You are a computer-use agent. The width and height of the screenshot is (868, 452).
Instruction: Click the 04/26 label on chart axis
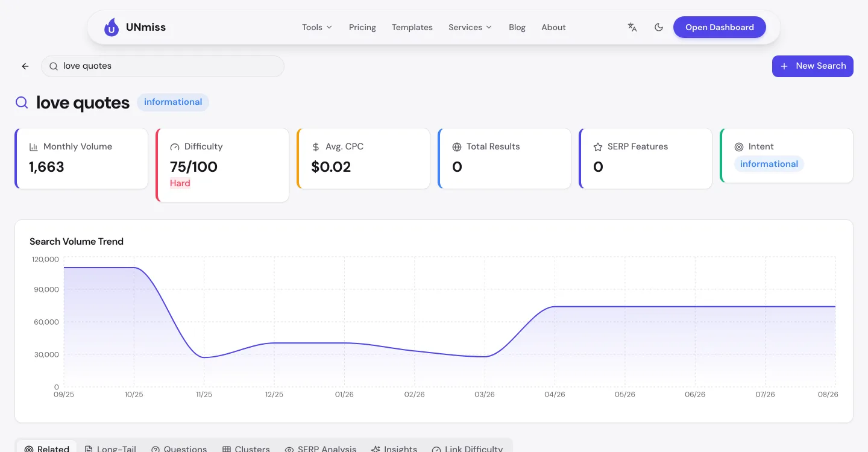tap(555, 394)
